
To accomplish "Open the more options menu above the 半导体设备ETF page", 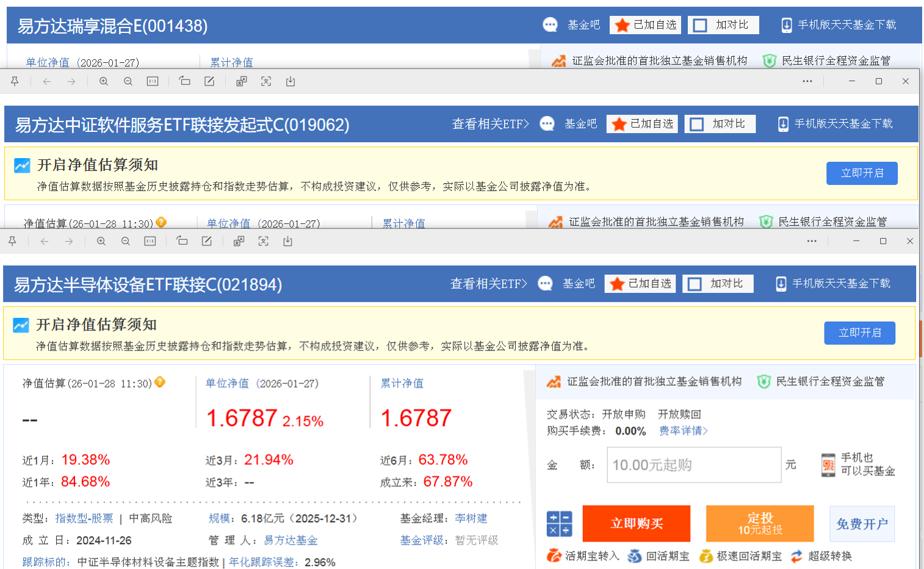I will click(x=812, y=241).
